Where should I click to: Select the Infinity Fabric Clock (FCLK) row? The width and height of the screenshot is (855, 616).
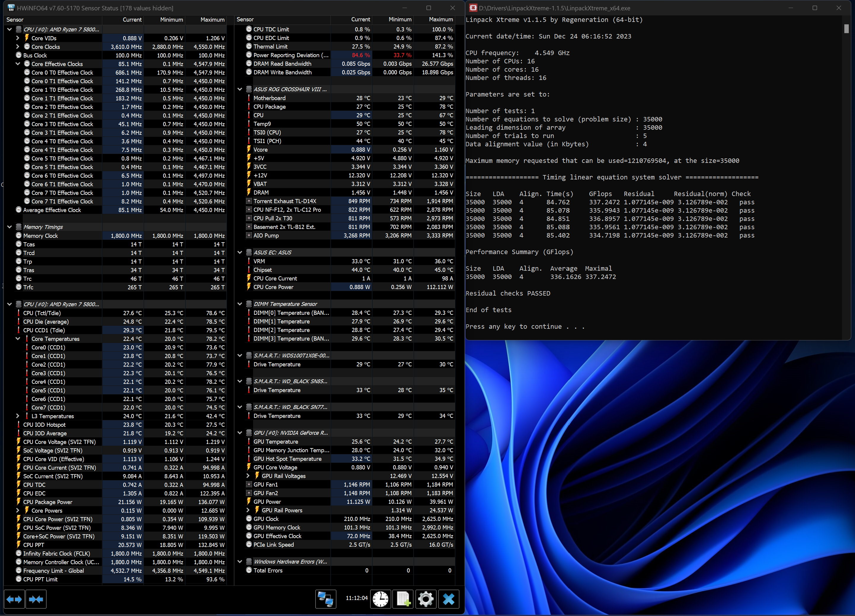tap(115, 554)
